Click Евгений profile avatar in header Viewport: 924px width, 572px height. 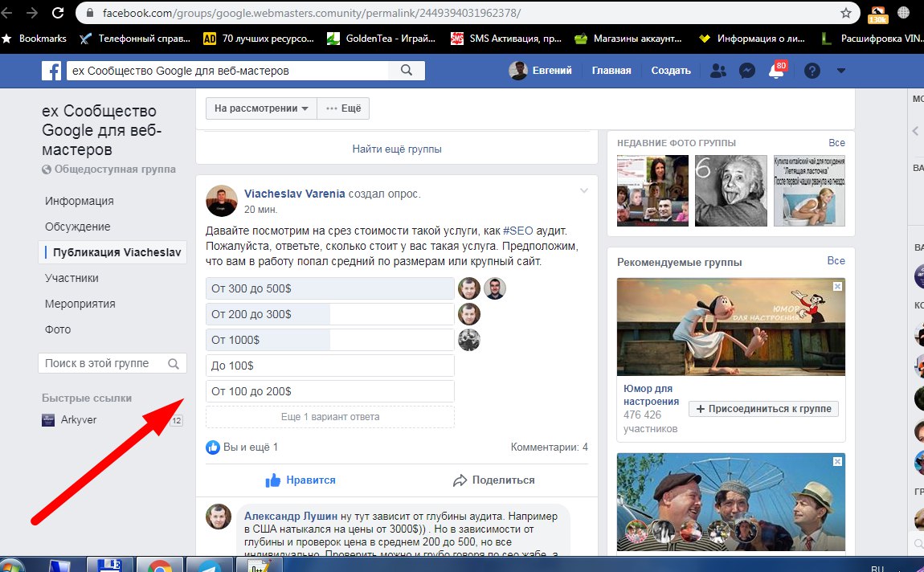pyautogui.click(x=518, y=71)
